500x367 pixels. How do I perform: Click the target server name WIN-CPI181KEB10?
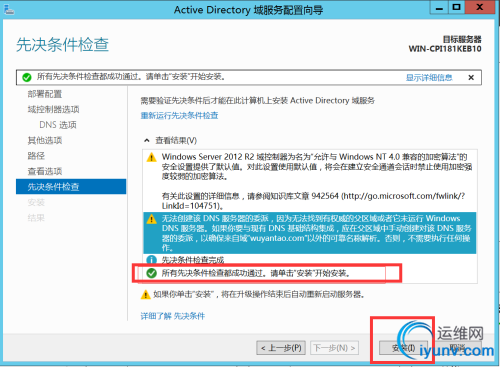445,49
